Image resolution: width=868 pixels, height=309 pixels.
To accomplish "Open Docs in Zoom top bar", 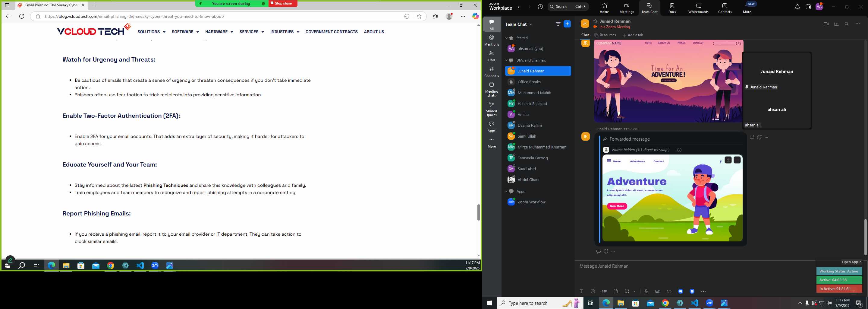I will (672, 8).
